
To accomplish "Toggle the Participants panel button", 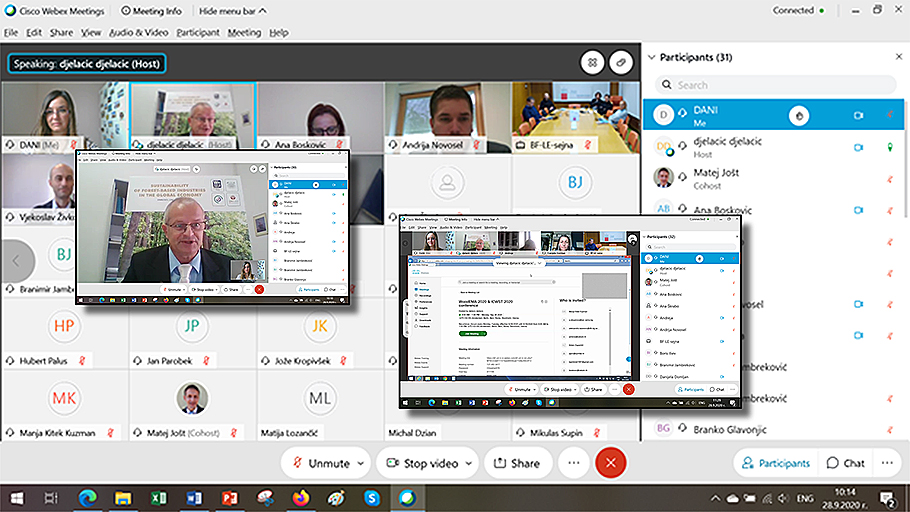I will pyautogui.click(x=776, y=463).
